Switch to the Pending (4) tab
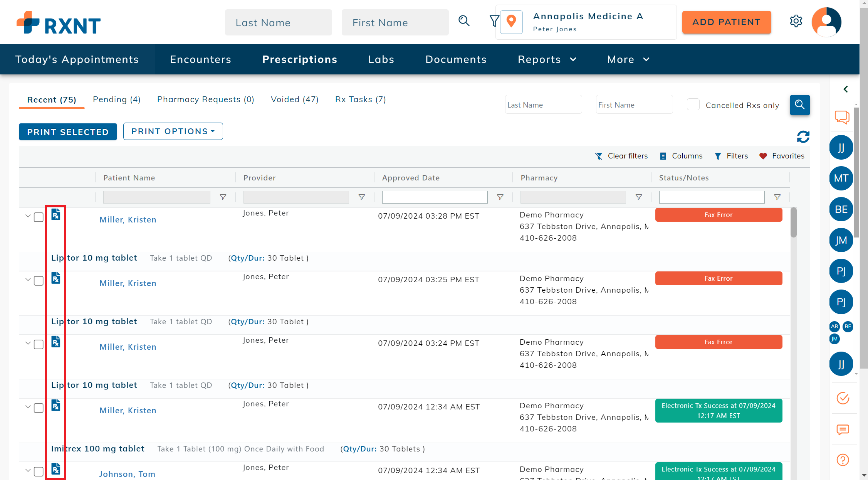Viewport: 868px width, 480px height. point(116,99)
